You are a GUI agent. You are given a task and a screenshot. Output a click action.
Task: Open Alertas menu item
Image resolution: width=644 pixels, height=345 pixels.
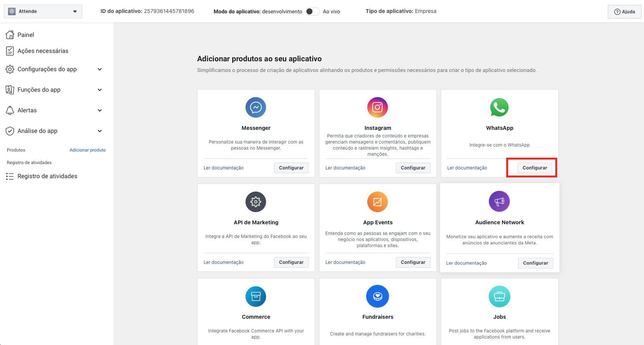click(27, 110)
